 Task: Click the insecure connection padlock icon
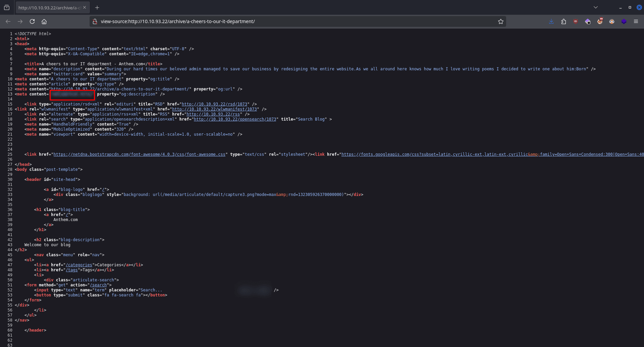tap(95, 21)
